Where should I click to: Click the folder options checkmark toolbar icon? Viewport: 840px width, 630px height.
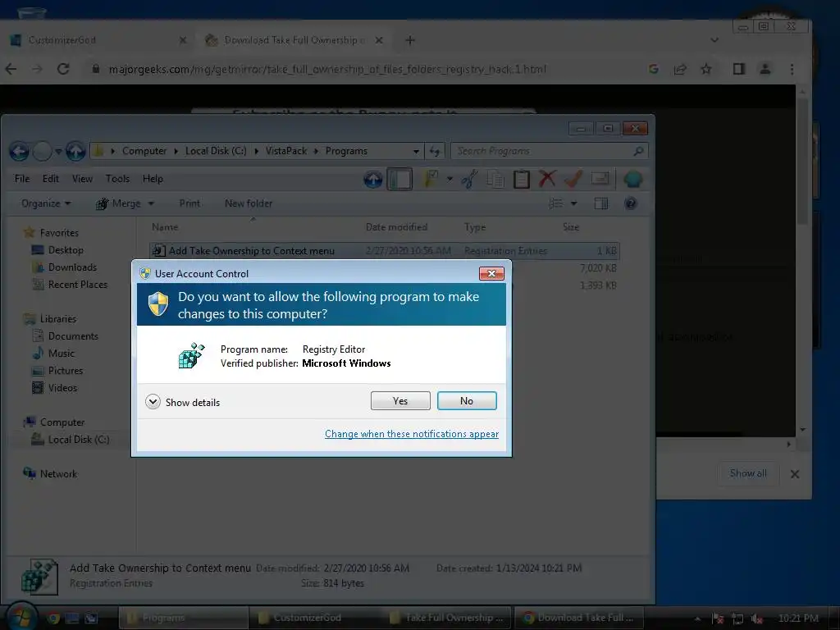point(431,179)
